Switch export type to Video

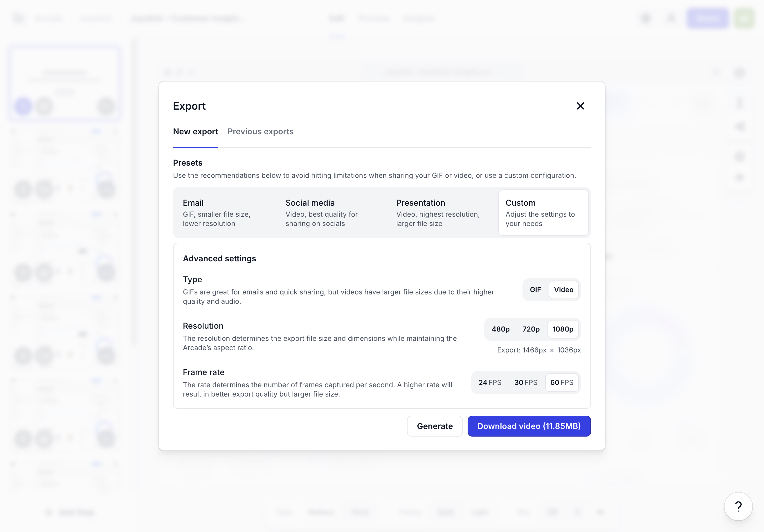pyautogui.click(x=563, y=289)
